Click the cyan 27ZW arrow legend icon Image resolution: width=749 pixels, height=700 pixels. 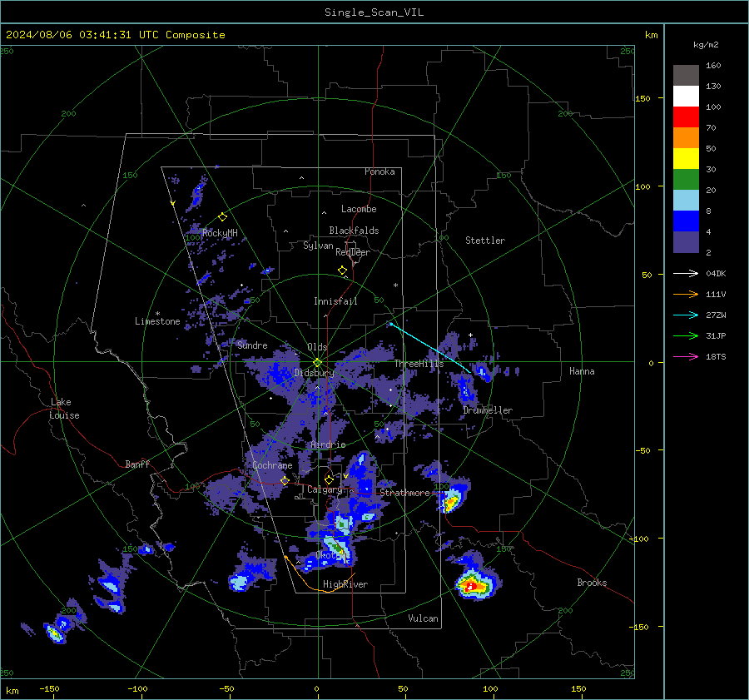686,315
